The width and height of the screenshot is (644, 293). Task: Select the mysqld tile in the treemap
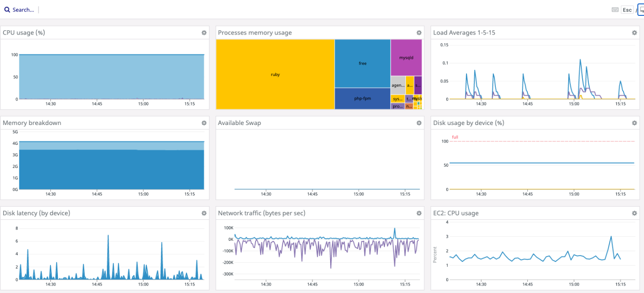coord(406,58)
